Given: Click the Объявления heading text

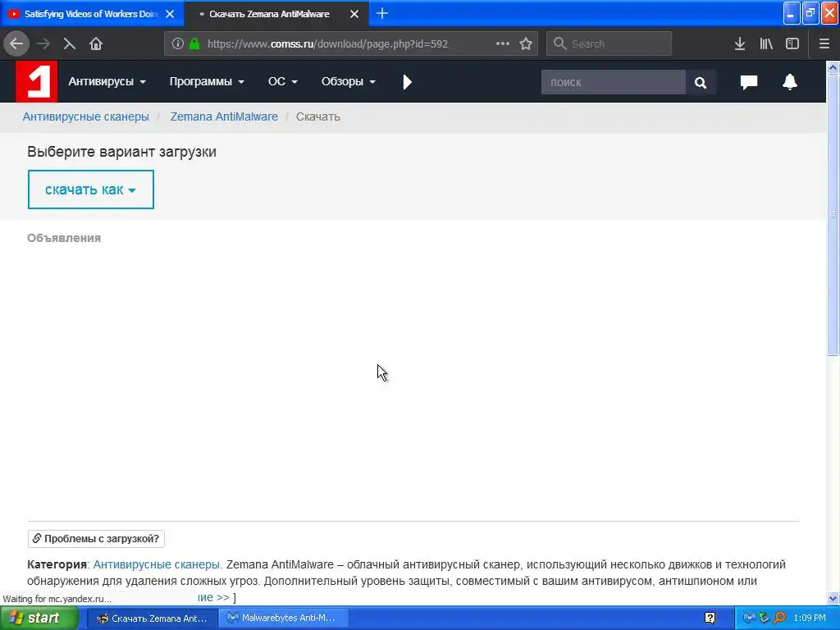Looking at the screenshot, I should pos(64,238).
